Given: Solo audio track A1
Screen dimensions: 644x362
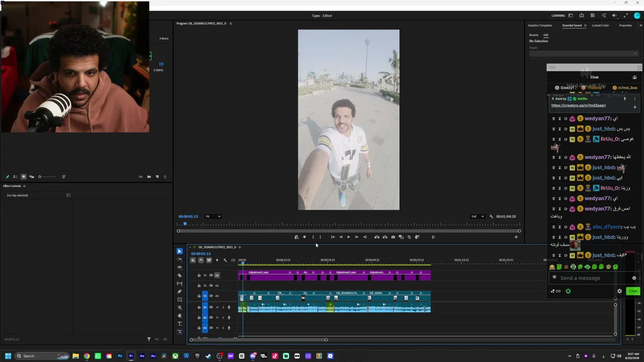Looking at the screenshot, I should tap(223, 307).
